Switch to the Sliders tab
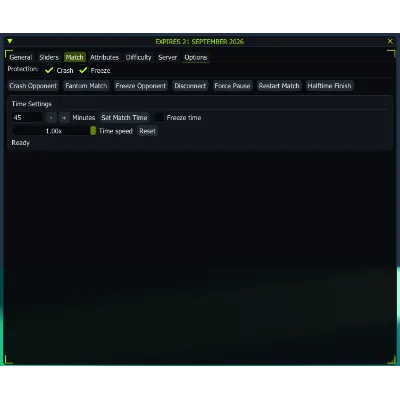The image size is (400, 400). pyautogui.click(x=49, y=57)
